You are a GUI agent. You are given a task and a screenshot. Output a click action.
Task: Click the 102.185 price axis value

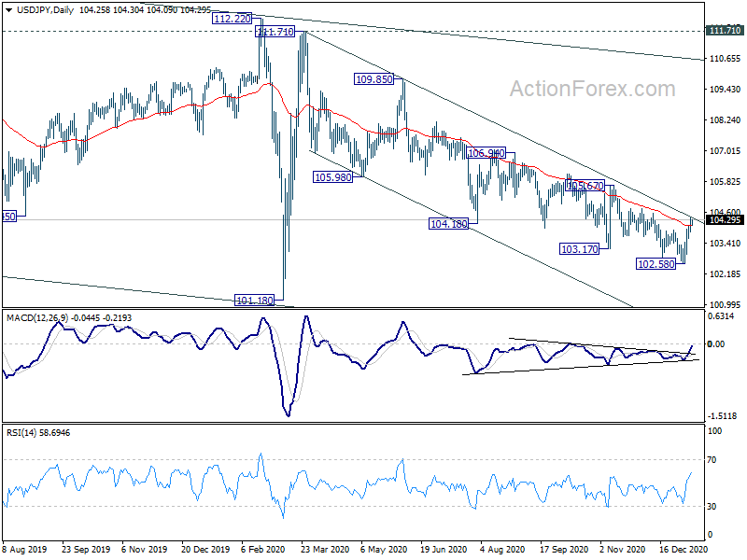coord(726,274)
